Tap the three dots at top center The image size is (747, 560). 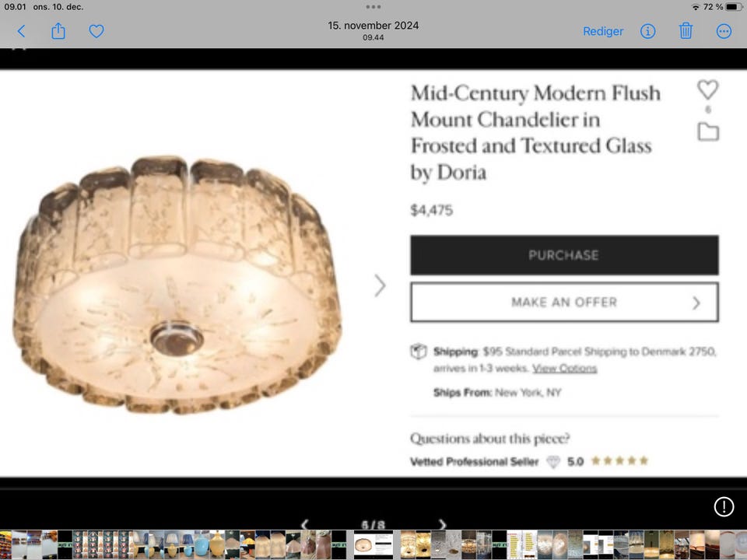pos(373,7)
